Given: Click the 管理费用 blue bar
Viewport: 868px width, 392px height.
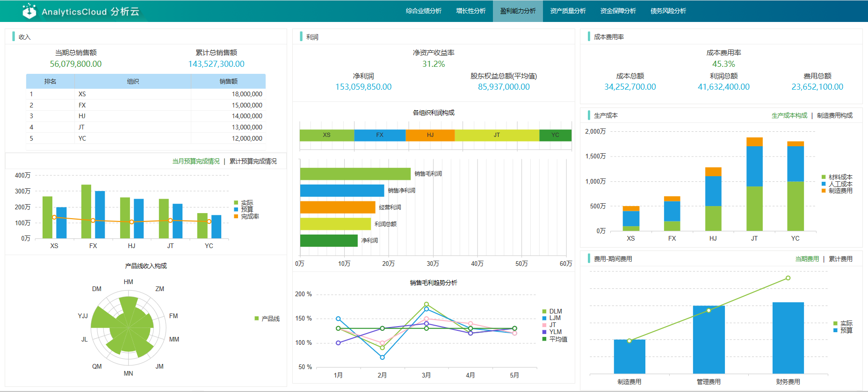Looking at the screenshot, I should 709,340.
